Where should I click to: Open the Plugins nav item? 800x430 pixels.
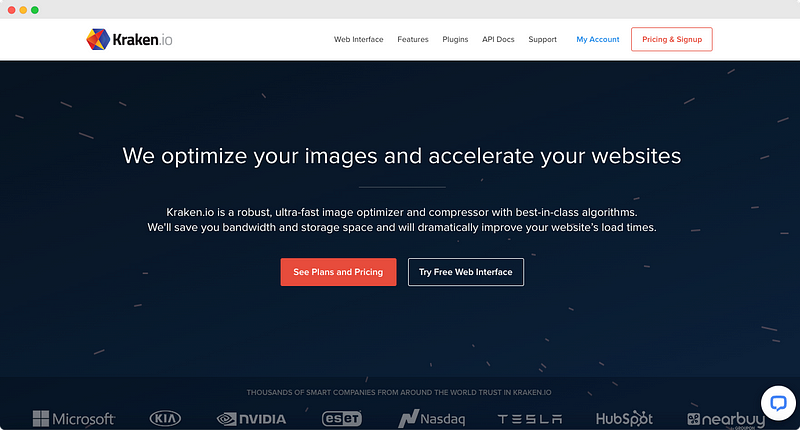click(455, 39)
